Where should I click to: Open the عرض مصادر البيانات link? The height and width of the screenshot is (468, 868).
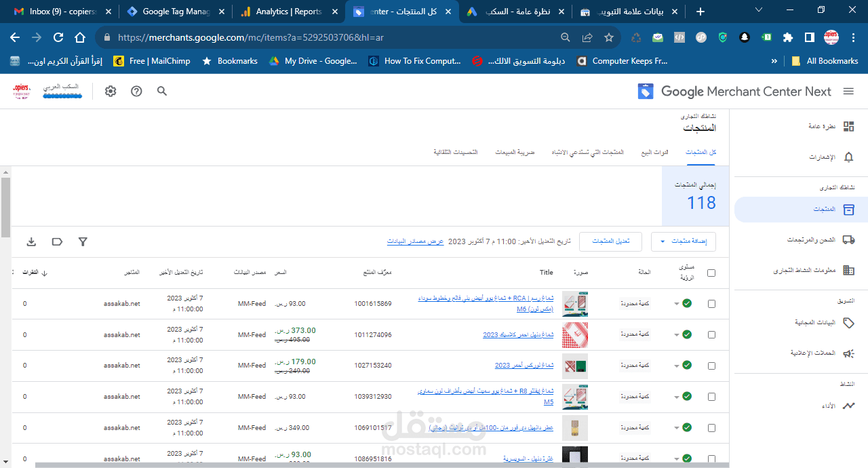pyautogui.click(x=415, y=241)
